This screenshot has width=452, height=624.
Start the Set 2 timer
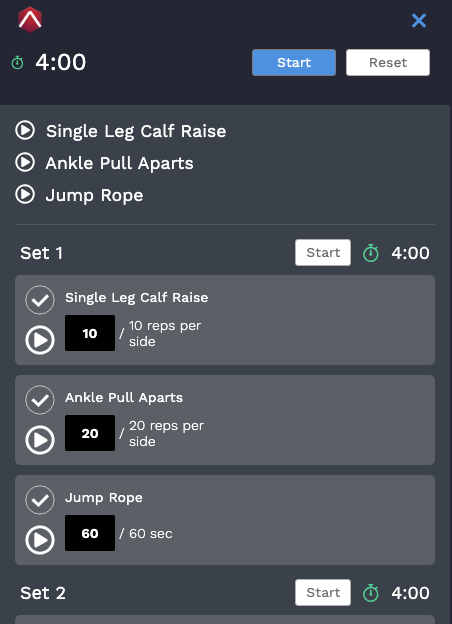point(323,593)
